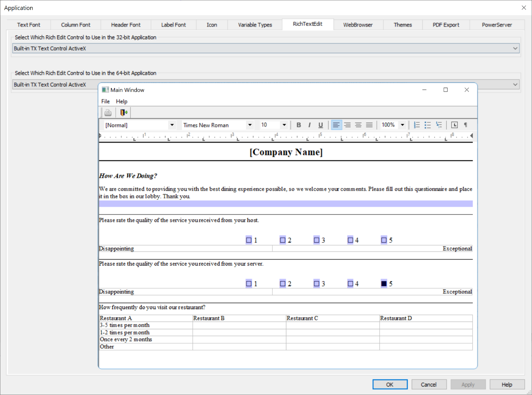The image size is (532, 395).
Task: Click the orange exit/door icon
Action: [123, 112]
